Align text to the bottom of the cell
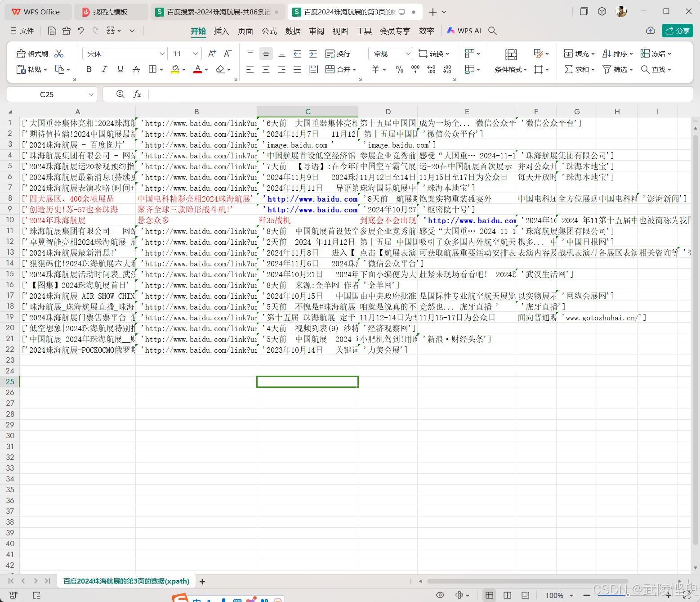The image size is (700, 602). (x=282, y=54)
